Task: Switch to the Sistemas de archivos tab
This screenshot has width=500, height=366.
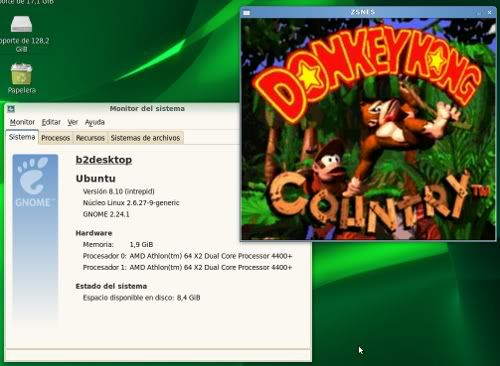Action: coord(145,138)
